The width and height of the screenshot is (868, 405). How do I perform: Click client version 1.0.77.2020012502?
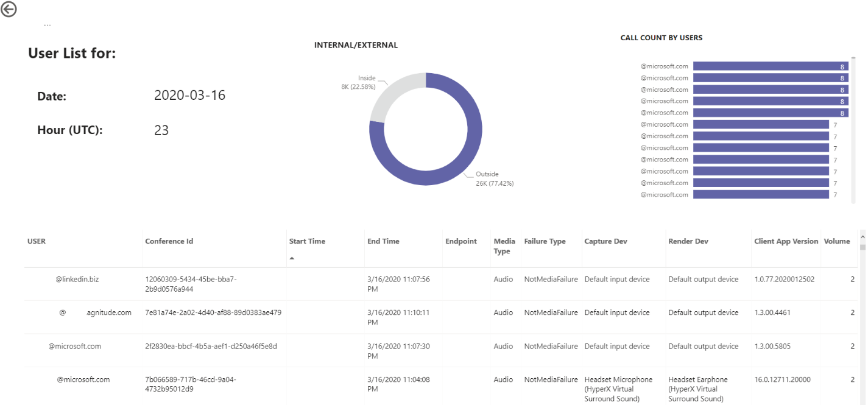point(785,280)
